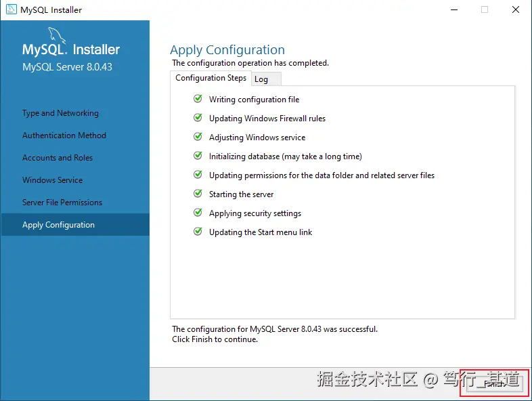The image size is (532, 401).
Task: Click the green check beside Writing configuration file
Action: tap(198, 99)
